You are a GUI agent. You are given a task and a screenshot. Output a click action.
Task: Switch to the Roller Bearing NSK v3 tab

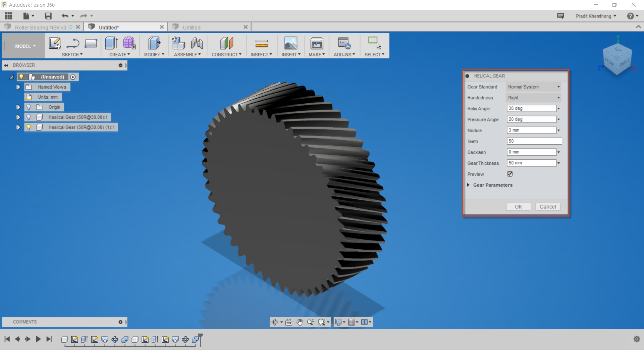pyautogui.click(x=40, y=27)
